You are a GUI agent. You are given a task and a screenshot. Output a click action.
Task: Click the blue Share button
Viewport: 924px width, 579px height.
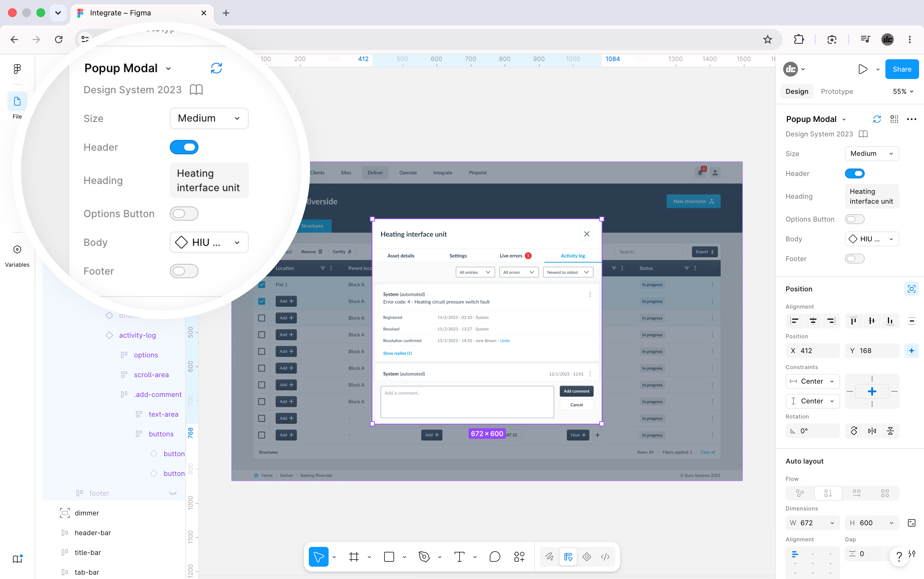point(902,69)
